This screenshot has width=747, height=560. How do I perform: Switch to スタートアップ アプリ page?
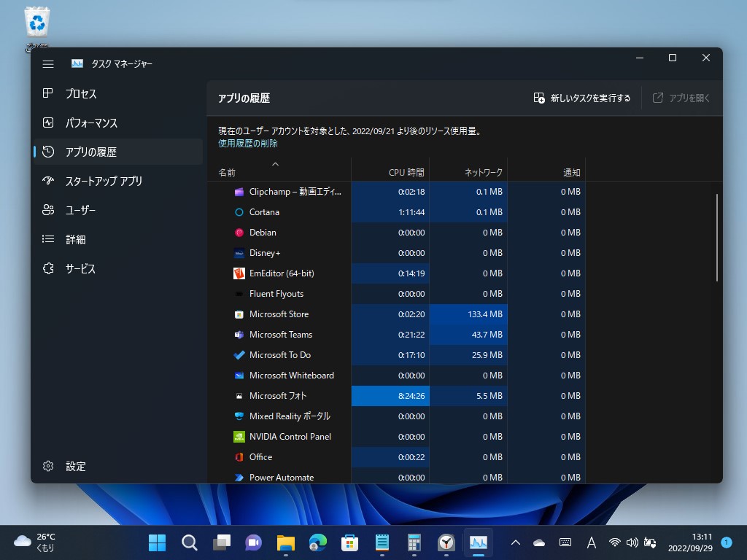118,181
